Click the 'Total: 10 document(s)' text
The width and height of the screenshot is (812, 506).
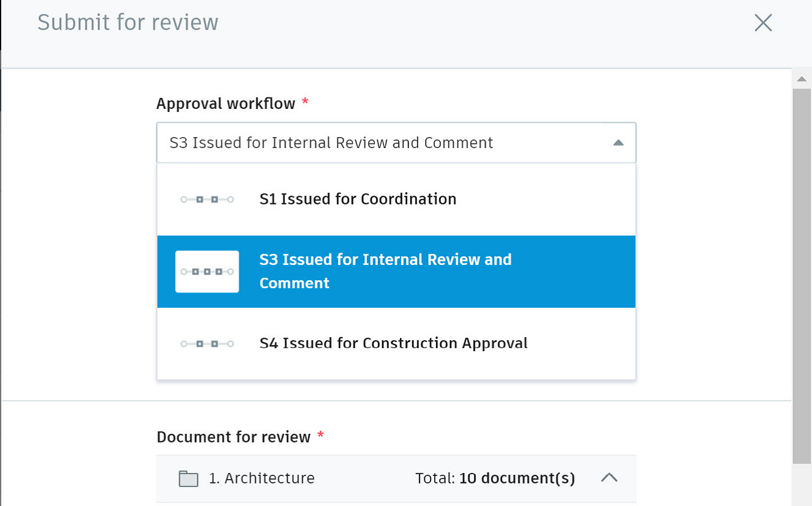coord(495,478)
